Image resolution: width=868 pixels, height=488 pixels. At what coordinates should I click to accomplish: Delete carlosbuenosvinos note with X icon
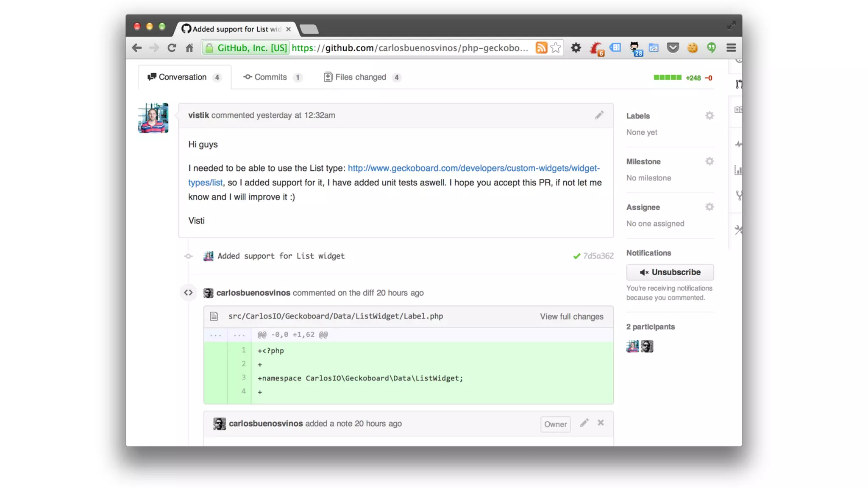pyautogui.click(x=600, y=423)
